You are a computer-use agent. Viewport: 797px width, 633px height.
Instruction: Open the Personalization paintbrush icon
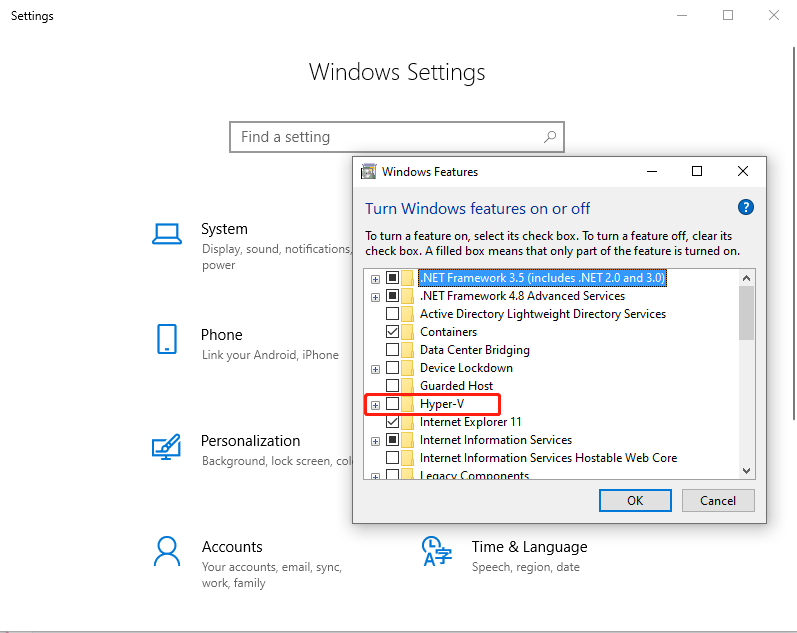point(166,446)
